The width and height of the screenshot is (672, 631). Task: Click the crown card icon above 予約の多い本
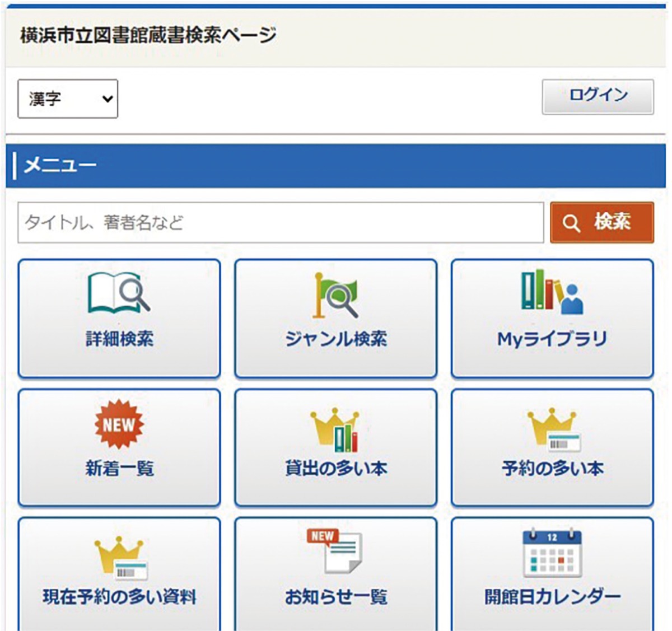tap(552, 429)
